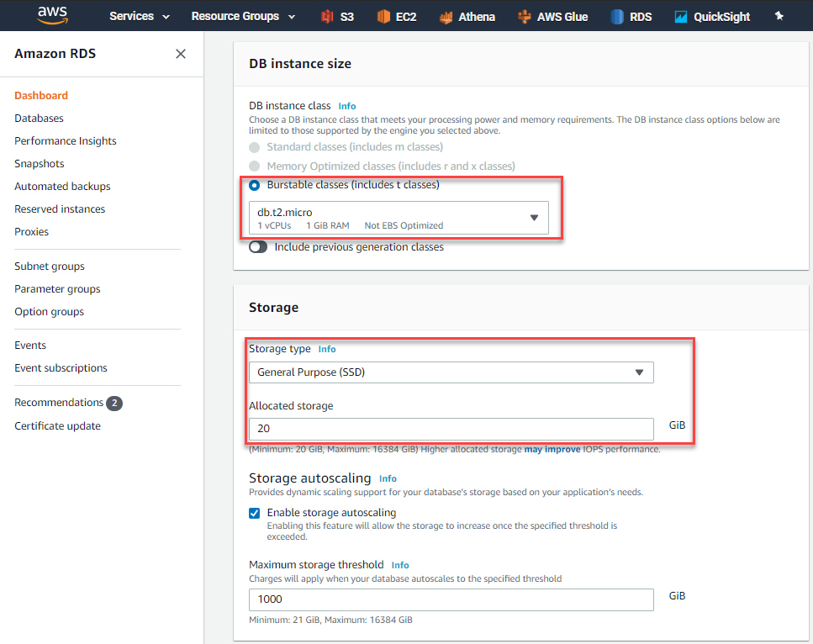The image size is (813, 644).
Task: Open Snapshots in sidebar
Action: click(x=40, y=164)
